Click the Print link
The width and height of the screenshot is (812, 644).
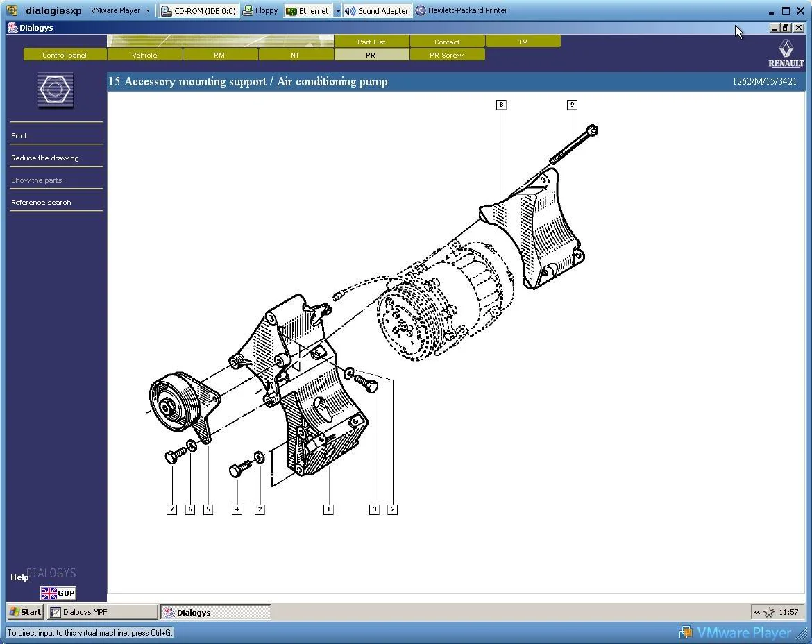click(x=19, y=135)
